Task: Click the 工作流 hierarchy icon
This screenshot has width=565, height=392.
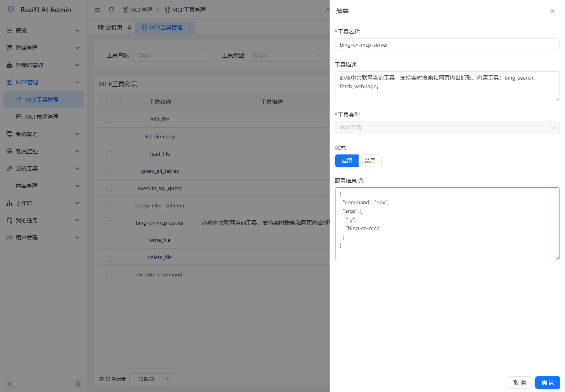Action: pos(9,203)
